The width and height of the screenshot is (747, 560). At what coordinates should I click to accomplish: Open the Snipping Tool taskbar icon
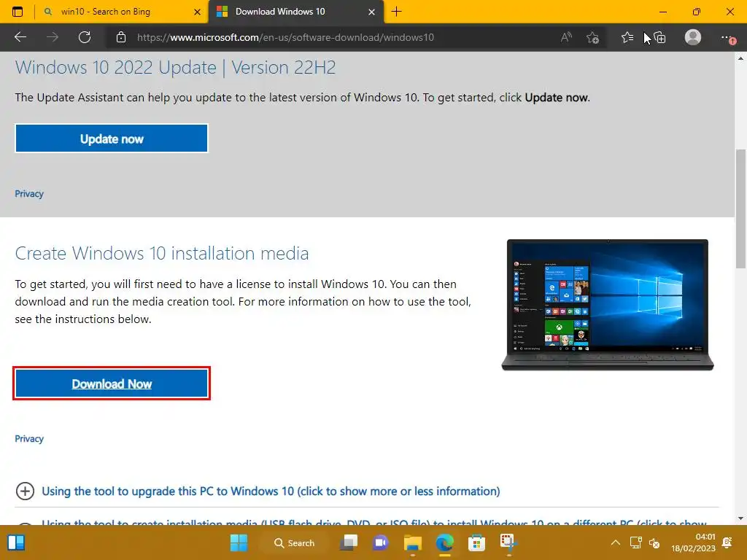[508, 542]
